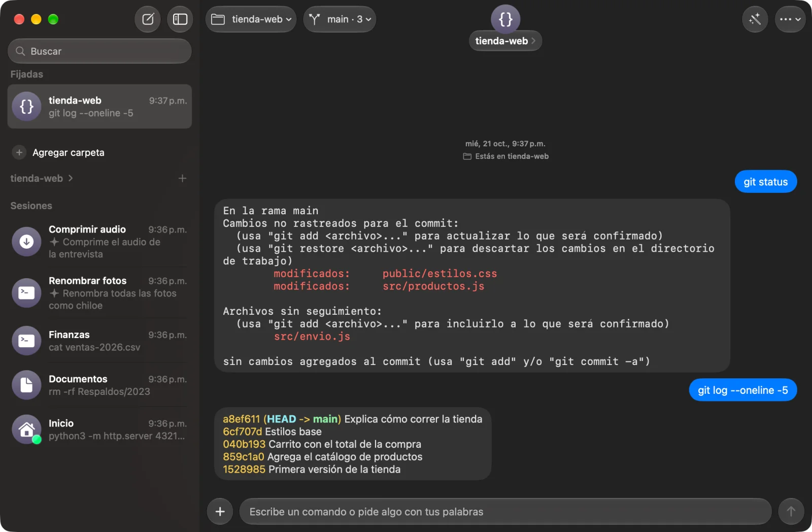
Task: Open the tienda-web title chevron pill
Action: point(505,41)
